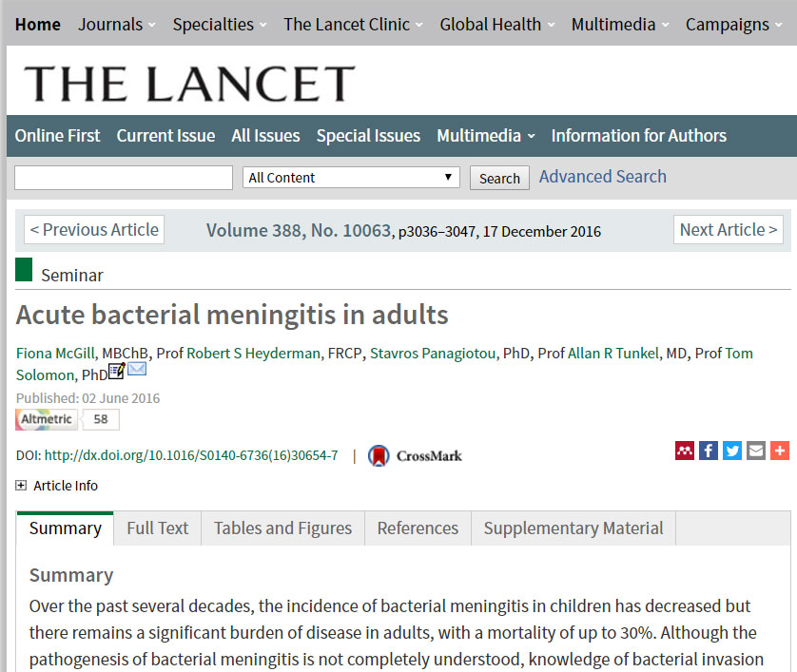Open the All Content dropdown
The image size is (797, 672).
(351, 178)
